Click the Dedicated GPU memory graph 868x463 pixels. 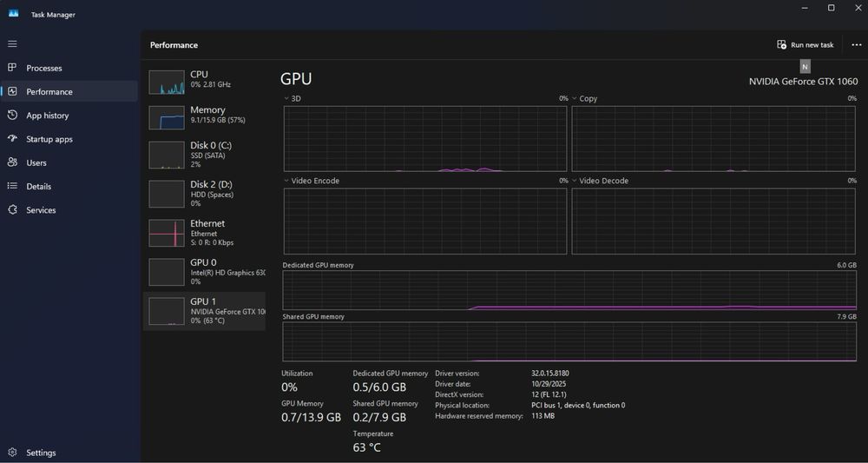[569, 290]
